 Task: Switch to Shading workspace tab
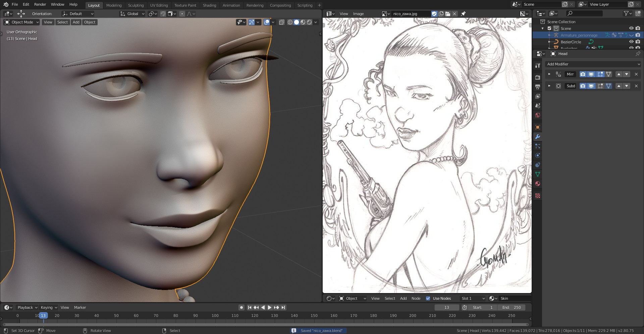point(209,5)
